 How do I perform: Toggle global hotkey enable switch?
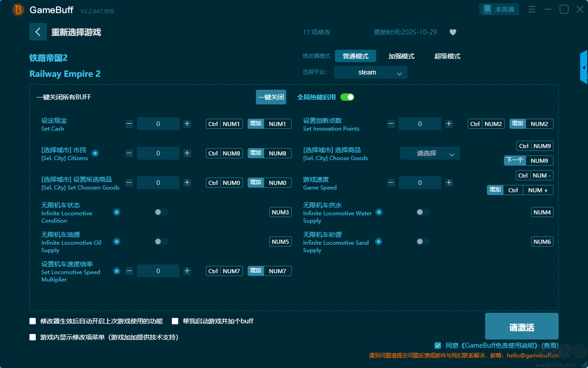click(347, 97)
